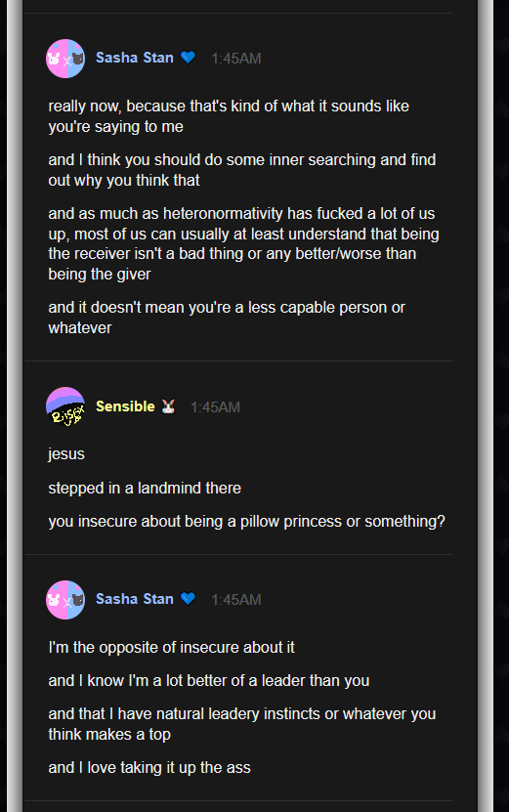Click "inner searching" message paragraph
Viewport: 509px width, 812px height.
tap(242, 170)
